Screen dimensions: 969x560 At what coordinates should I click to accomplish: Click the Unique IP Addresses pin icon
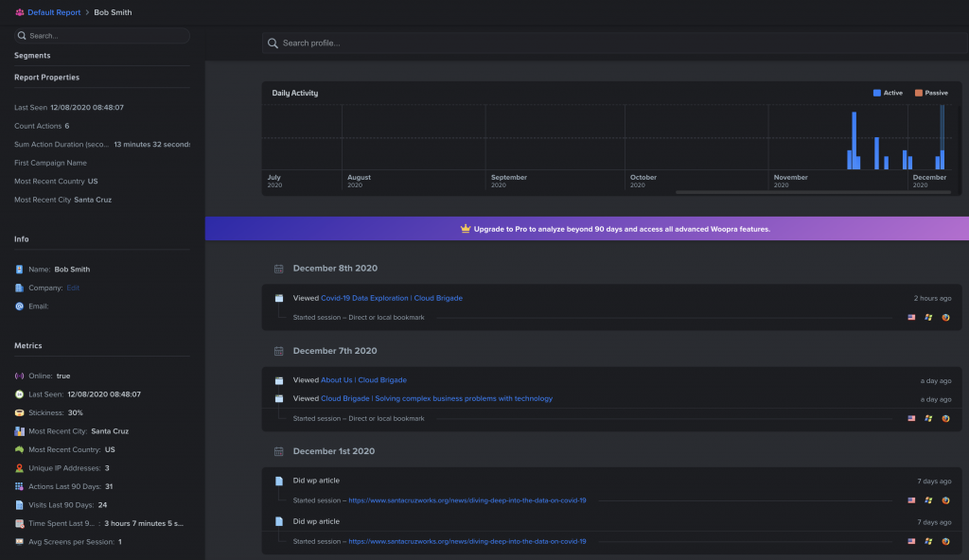(19, 468)
